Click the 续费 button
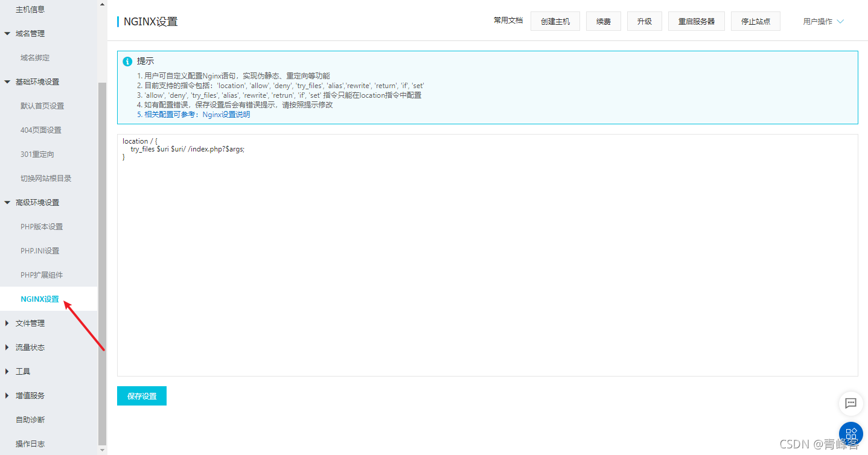This screenshot has height=455, width=868. coord(604,21)
